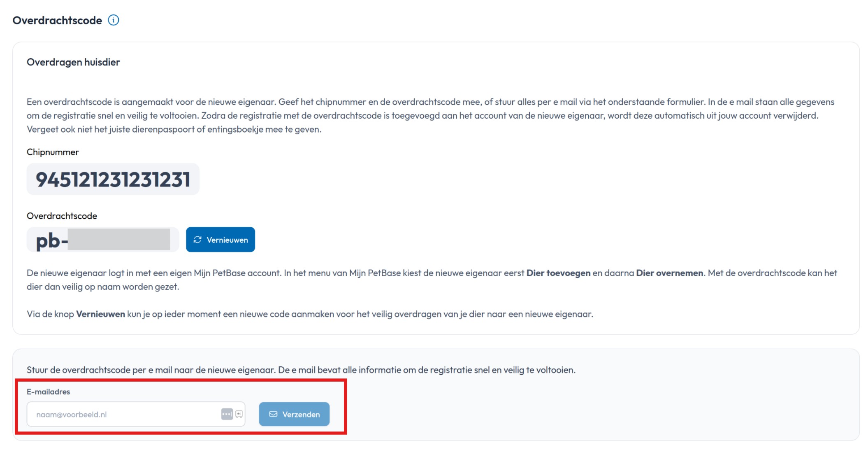The width and height of the screenshot is (868, 450).
Task: Open the password manager dots icon
Action: [x=227, y=414]
